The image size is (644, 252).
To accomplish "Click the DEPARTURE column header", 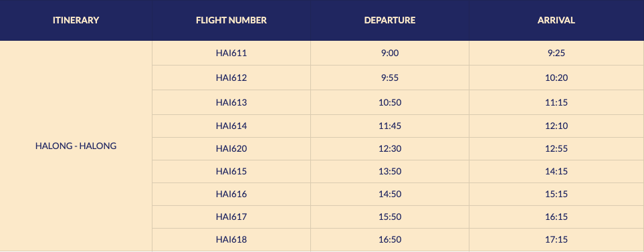I will tap(390, 20).
